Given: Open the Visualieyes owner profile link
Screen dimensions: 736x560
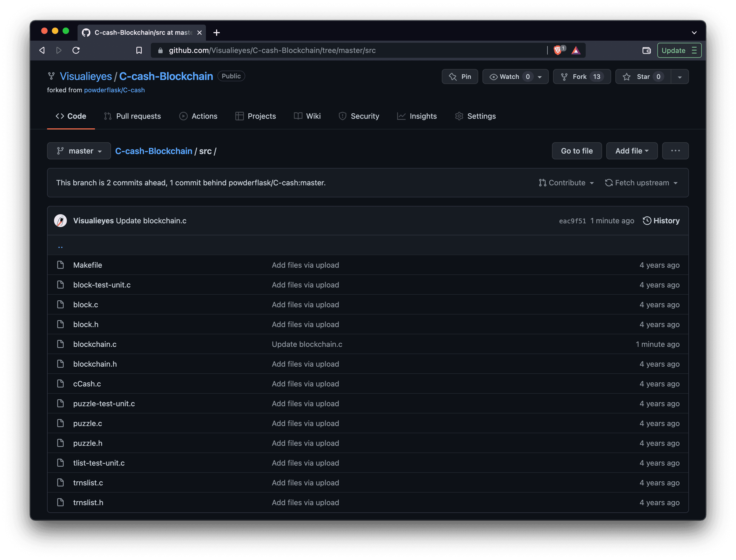Looking at the screenshot, I should pyautogui.click(x=86, y=76).
